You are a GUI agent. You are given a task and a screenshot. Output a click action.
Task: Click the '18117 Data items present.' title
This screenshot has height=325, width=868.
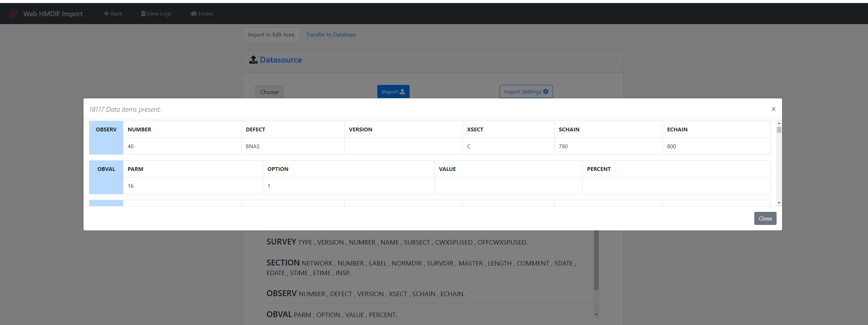coord(125,109)
